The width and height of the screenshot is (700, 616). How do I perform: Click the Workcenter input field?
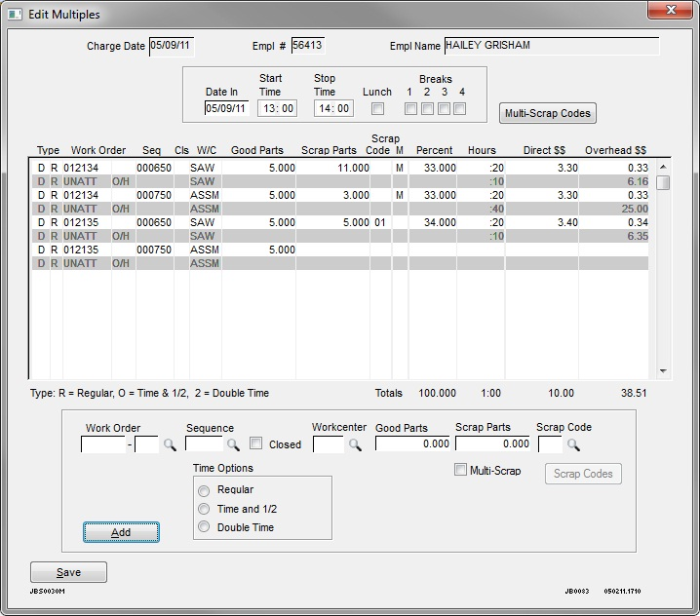coord(329,444)
